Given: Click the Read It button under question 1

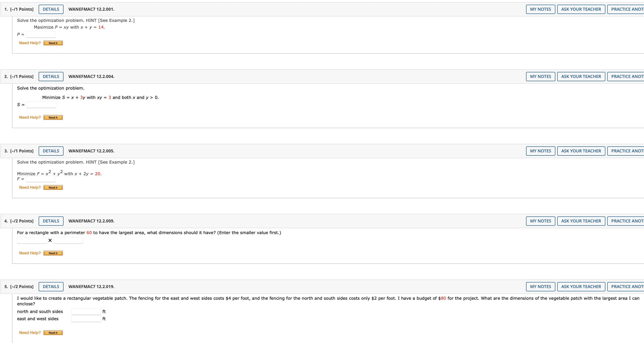Looking at the screenshot, I should (x=53, y=43).
